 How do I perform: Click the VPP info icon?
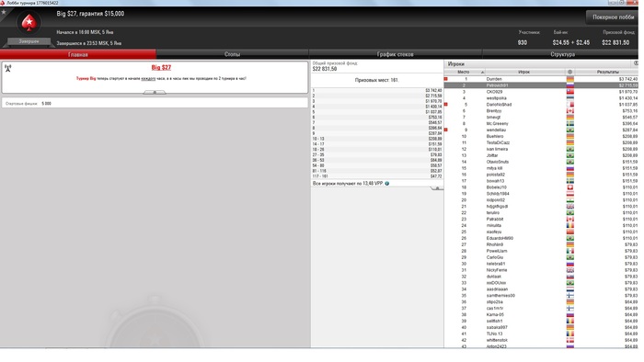[x=387, y=184]
